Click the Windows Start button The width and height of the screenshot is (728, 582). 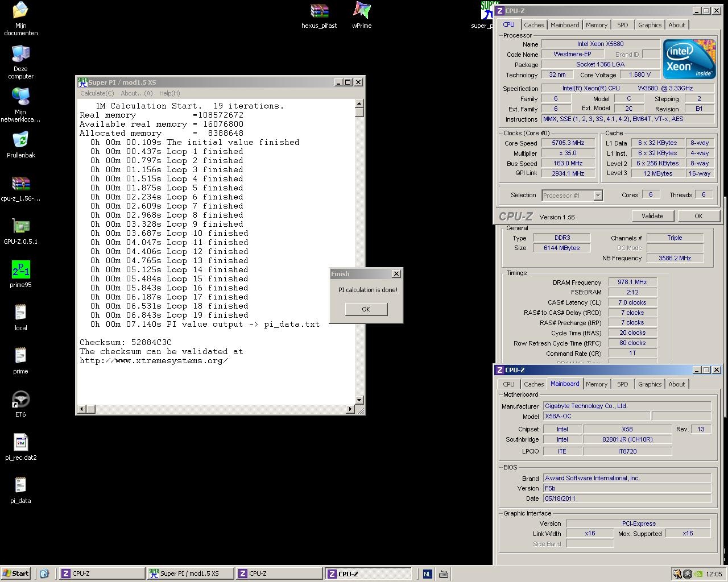tap(16, 573)
